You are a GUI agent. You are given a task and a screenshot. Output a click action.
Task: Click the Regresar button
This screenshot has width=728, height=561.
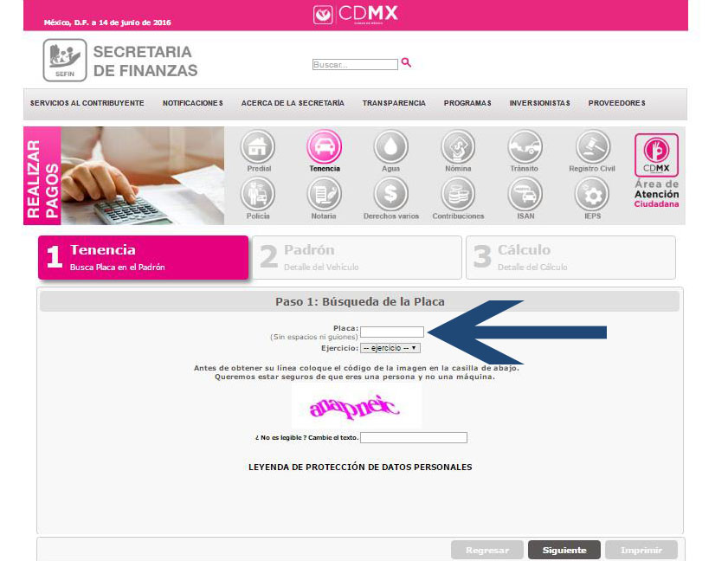(487, 550)
